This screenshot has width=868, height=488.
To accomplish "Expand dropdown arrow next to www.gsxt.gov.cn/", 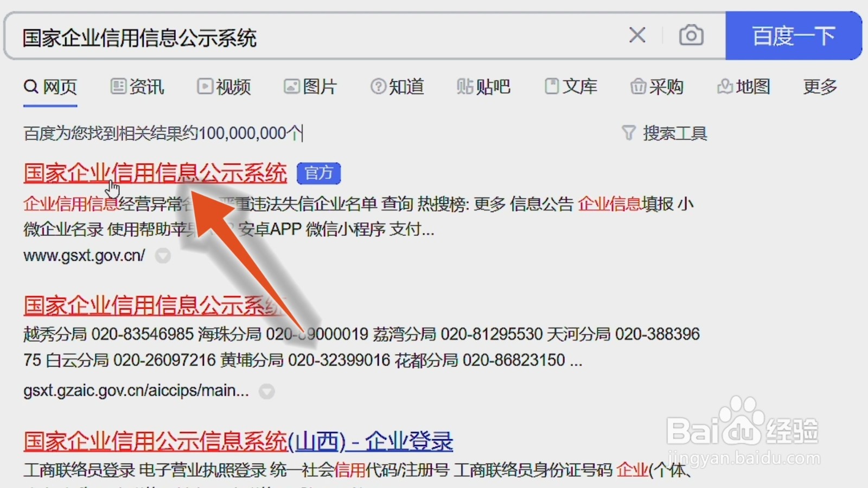I will click(x=163, y=255).
